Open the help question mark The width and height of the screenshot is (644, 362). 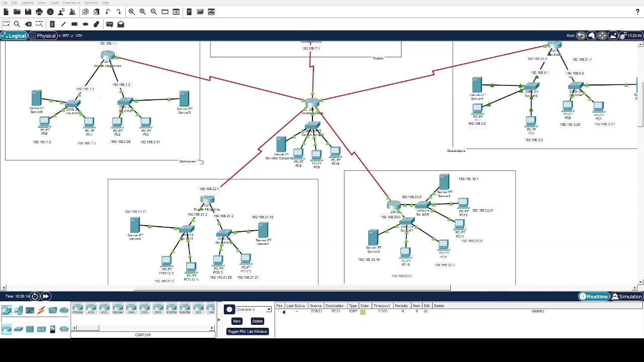pos(637,12)
